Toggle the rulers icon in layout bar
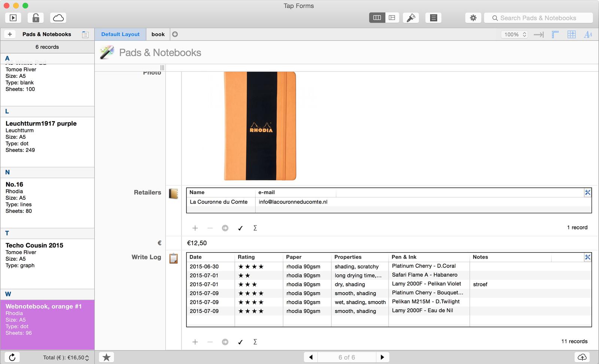The width and height of the screenshot is (599, 364). point(555,34)
